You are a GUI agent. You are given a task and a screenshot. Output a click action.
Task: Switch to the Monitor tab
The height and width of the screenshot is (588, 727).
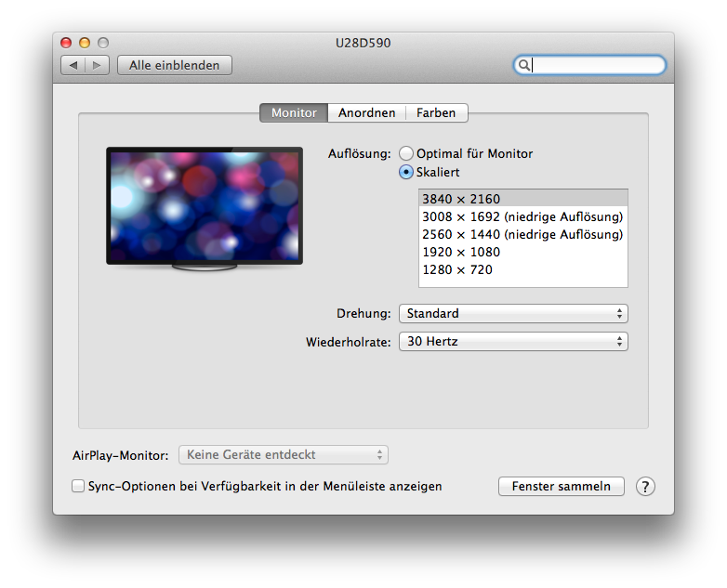pos(294,113)
